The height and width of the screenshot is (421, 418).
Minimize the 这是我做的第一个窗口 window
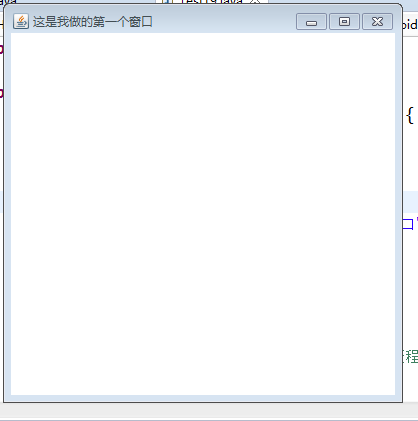(311, 22)
